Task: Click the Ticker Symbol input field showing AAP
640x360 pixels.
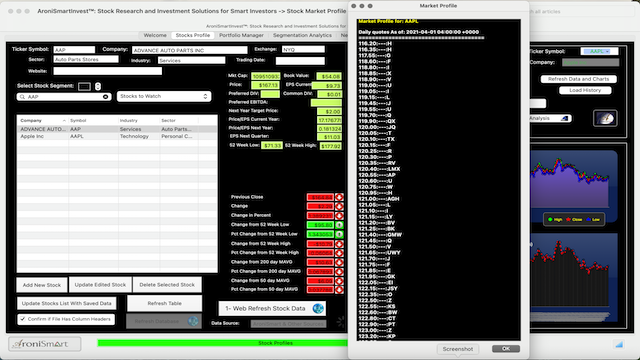Action: pos(74,50)
